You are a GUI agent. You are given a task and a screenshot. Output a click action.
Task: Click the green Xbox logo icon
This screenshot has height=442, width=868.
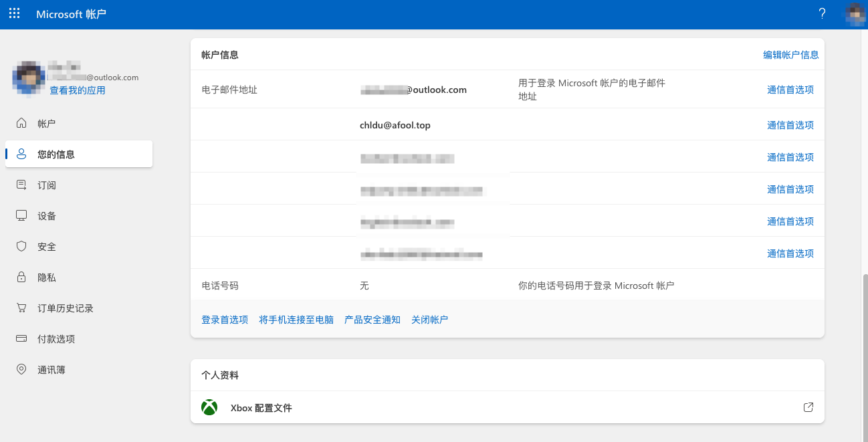[x=209, y=407]
